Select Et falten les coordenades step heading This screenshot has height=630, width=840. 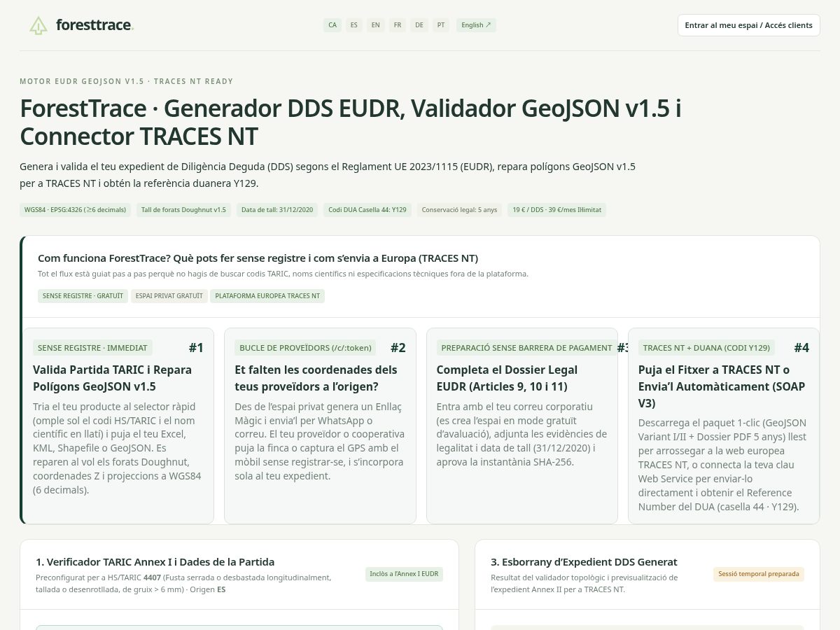pyautogui.click(x=316, y=378)
